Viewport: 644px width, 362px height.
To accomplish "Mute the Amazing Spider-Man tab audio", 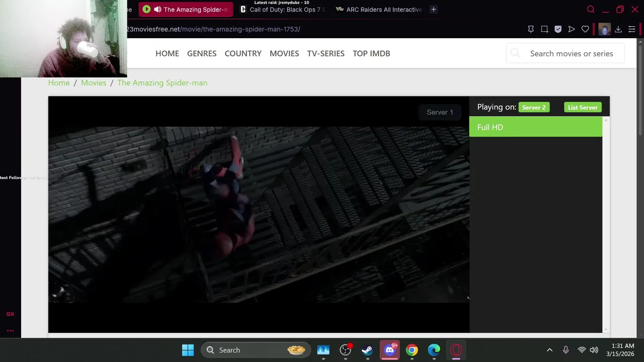I will click(x=157, y=9).
